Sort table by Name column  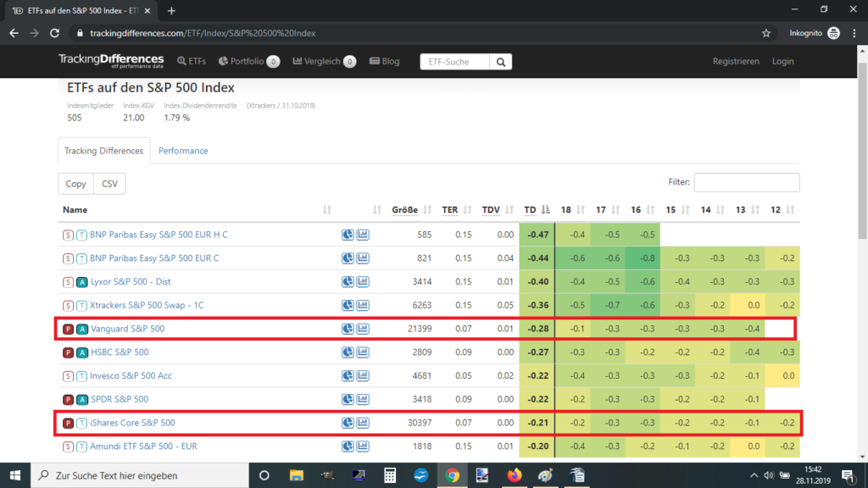pyautogui.click(x=195, y=210)
